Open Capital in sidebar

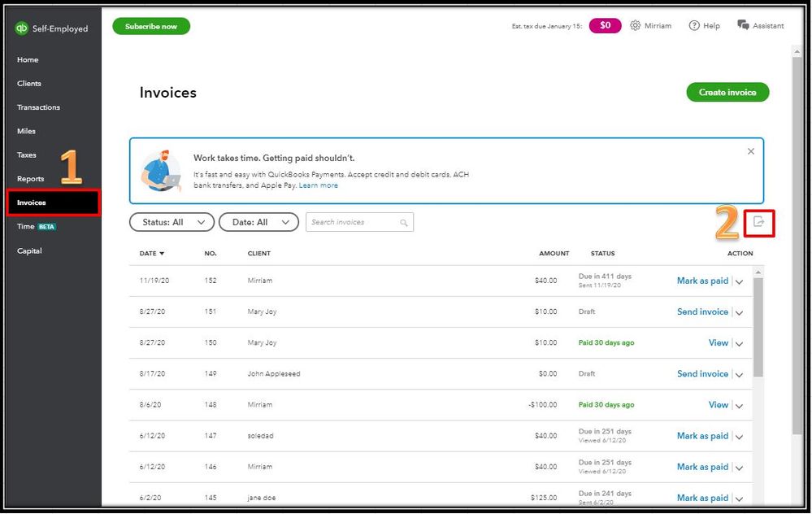tap(29, 250)
